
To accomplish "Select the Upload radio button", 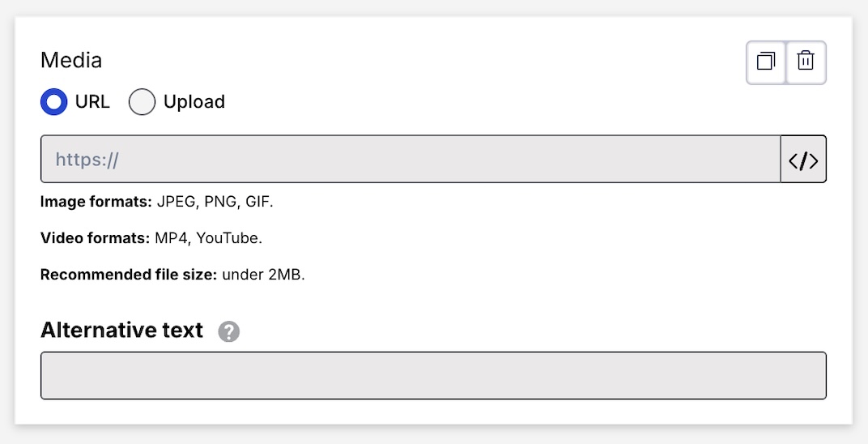I will (x=142, y=102).
